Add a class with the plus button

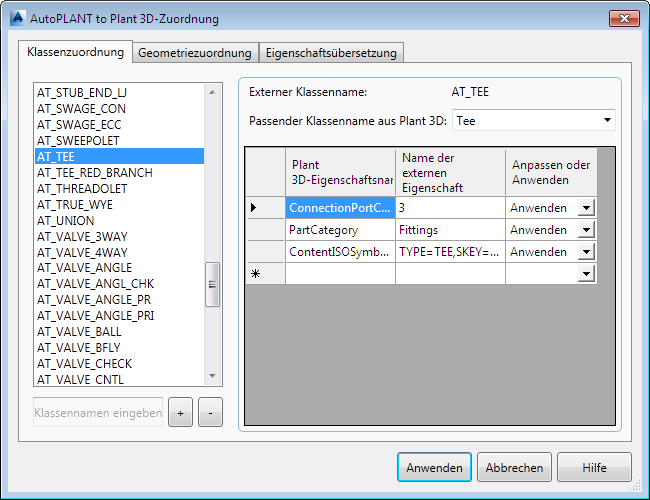[x=180, y=413]
